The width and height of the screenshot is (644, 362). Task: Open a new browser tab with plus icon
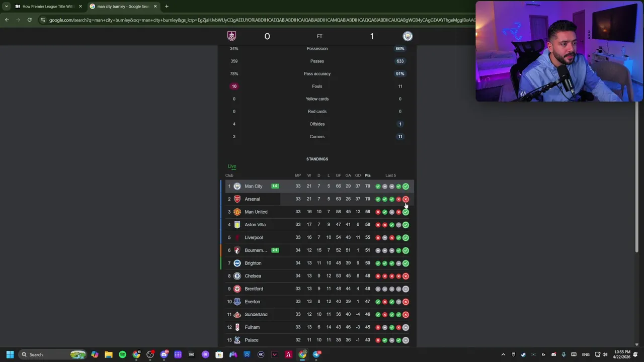click(167, 6)
